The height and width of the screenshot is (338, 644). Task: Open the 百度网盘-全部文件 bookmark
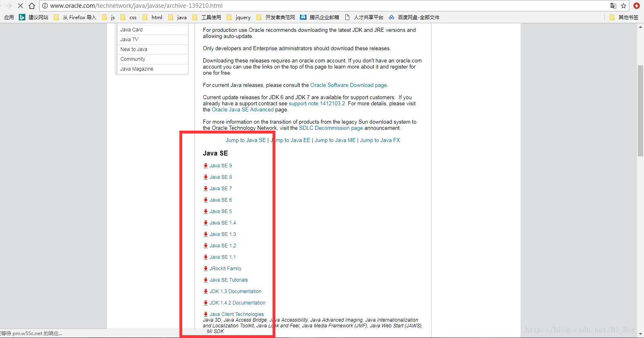coord(414,17)
